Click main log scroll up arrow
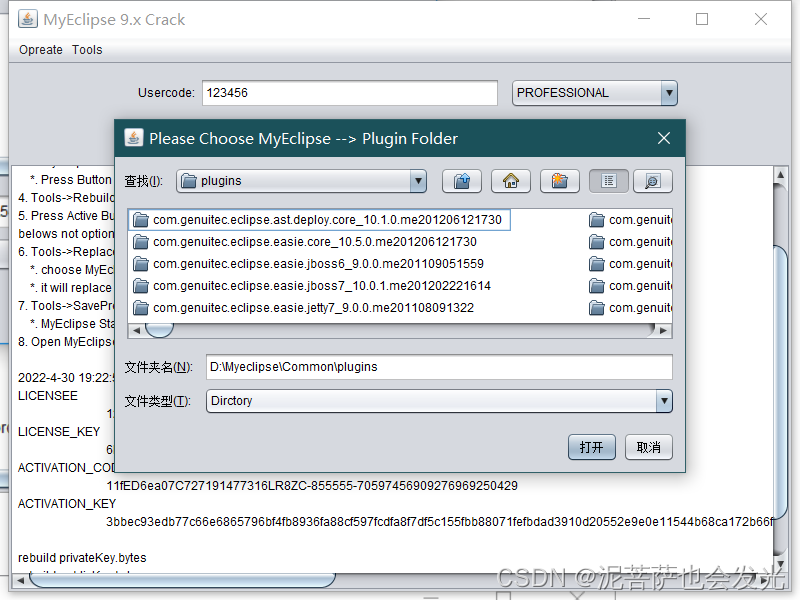Image resolution: width=800 pixels, height=600 pixels. [780, 175]
